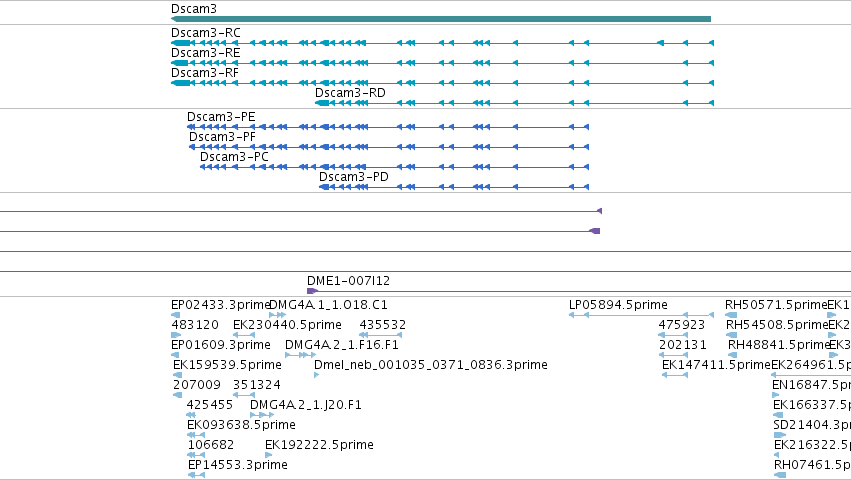This screenshot has height=480, width=851.
Task: Click the purple DME1-007I12 start block
Action: (312, 292)
